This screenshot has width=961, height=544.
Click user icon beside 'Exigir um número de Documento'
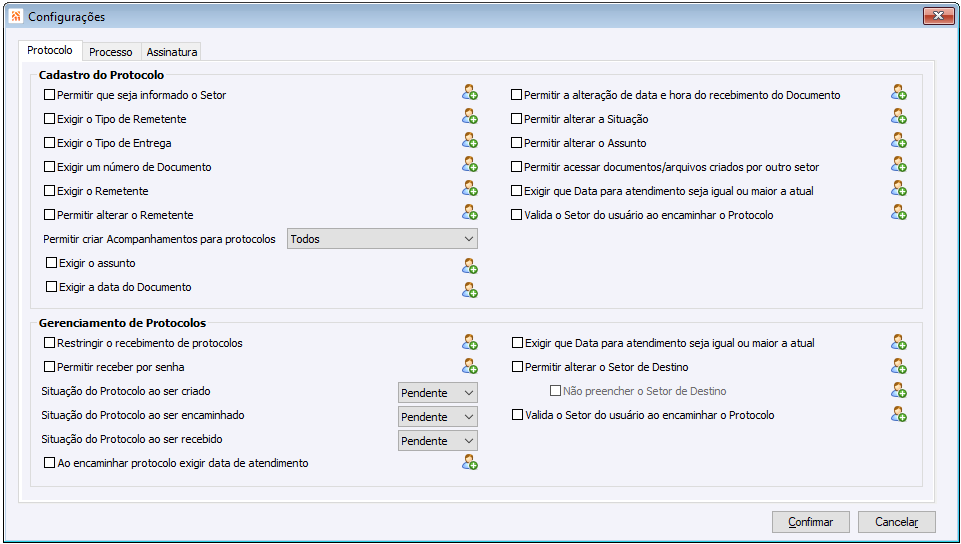470,165
